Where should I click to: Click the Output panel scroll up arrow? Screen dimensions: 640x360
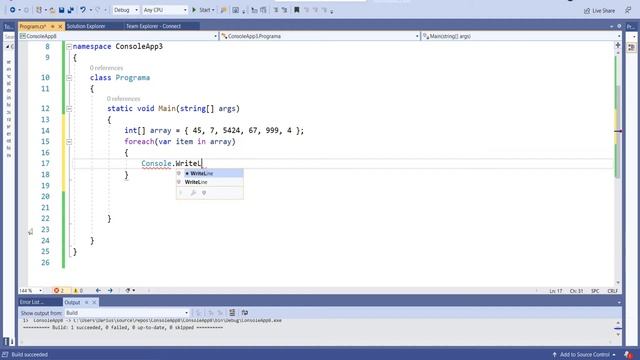coord(618,322)
